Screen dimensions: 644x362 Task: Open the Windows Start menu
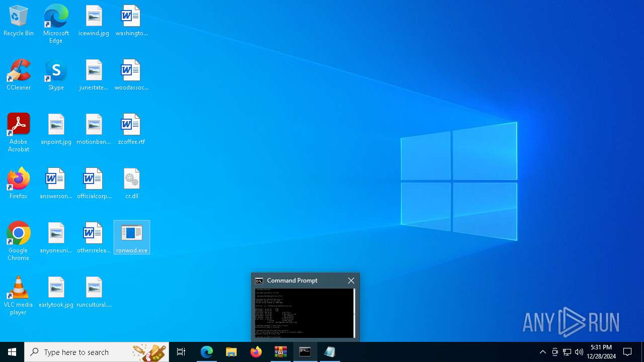[12, 352]
